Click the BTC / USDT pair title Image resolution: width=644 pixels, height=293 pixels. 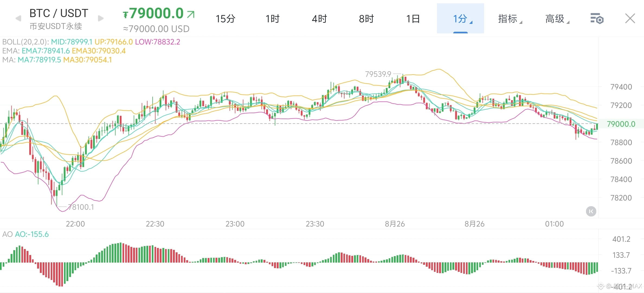click(x=59, y=13)
